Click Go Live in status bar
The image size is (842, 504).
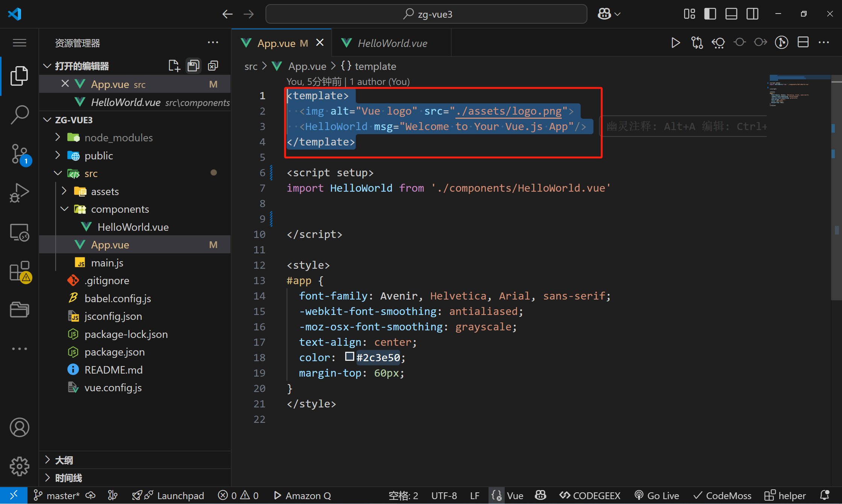point(657,495)
